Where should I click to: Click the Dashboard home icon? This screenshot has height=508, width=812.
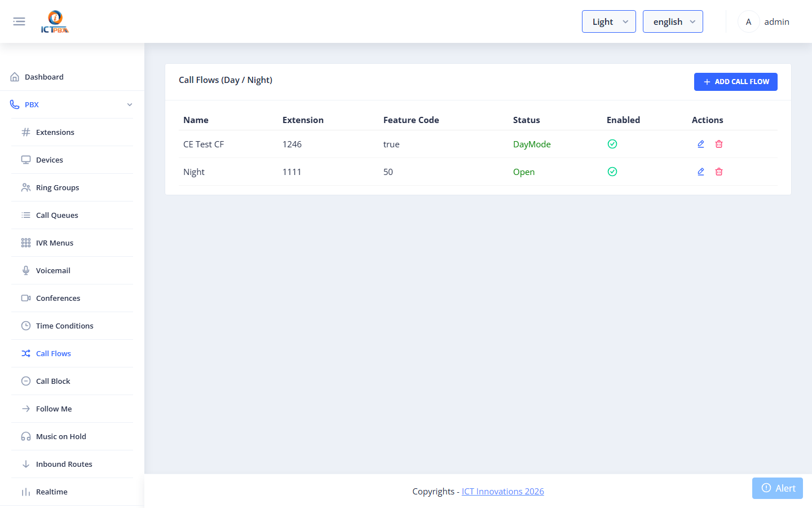click(x=15, y=77)
